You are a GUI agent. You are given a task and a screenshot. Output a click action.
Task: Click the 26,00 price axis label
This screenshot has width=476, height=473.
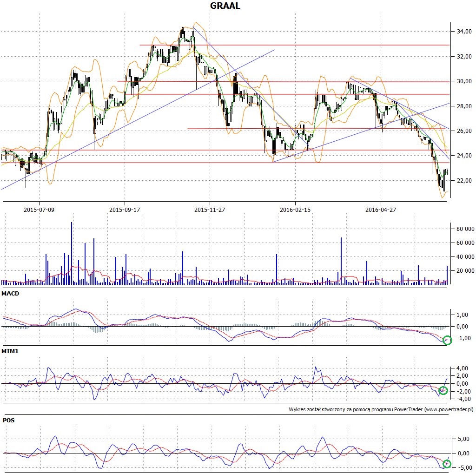tap(464, 131)
